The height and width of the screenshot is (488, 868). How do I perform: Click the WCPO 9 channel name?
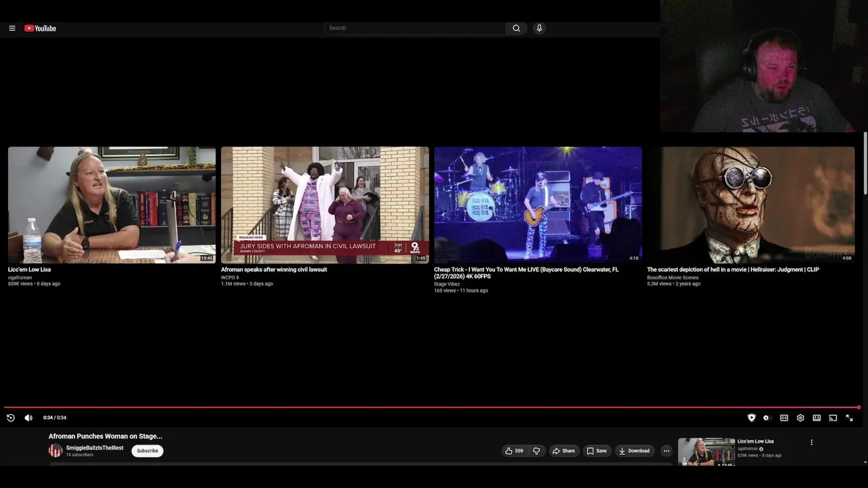coord(230,278)
